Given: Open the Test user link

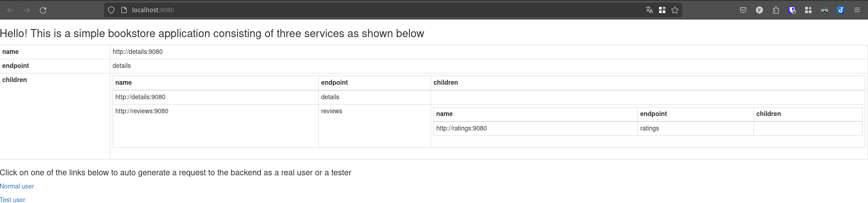Looking at the screenshot, I should click(x=13, y=199).
